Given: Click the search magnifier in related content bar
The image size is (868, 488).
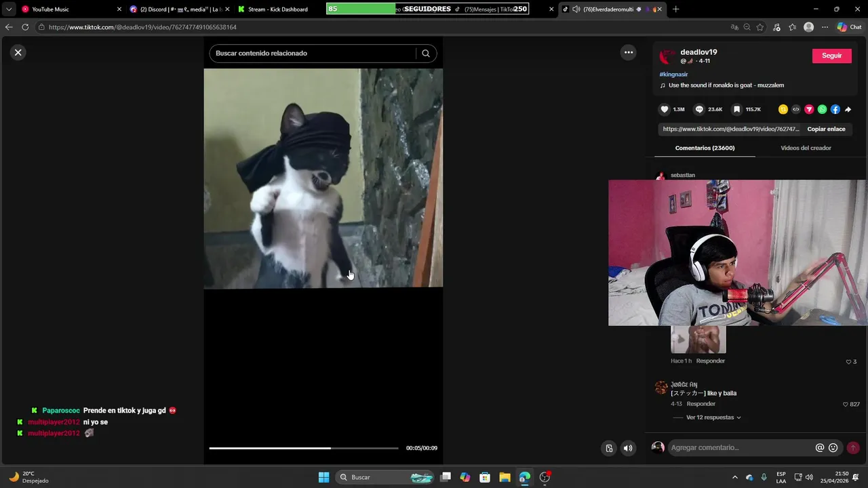Looking at the screenshot, I should (x=426, y=54).
